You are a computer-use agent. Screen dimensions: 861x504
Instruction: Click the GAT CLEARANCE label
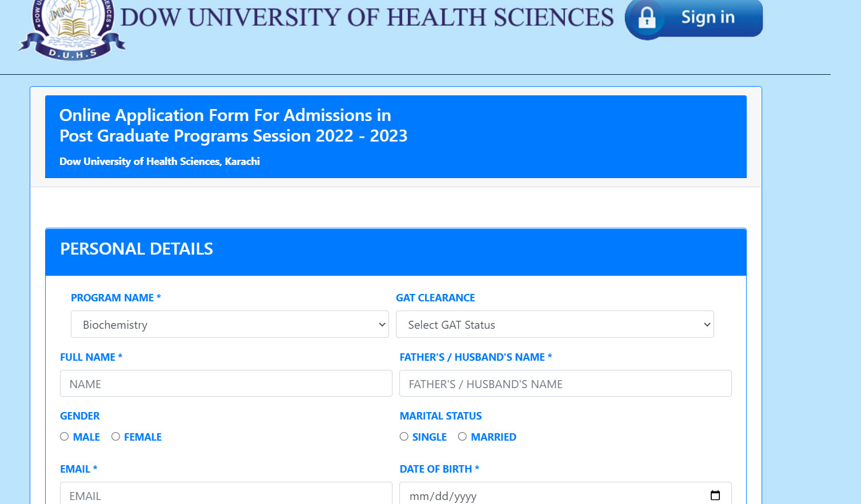point(435,297)
